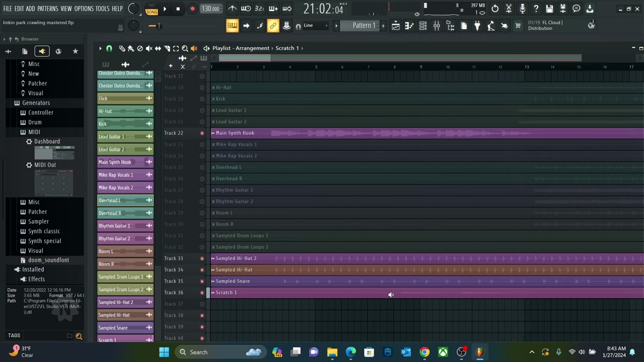Switch the Pat/Song mode toggle
Viewport: 644px width, 362px height.
[x=151, y=9]
